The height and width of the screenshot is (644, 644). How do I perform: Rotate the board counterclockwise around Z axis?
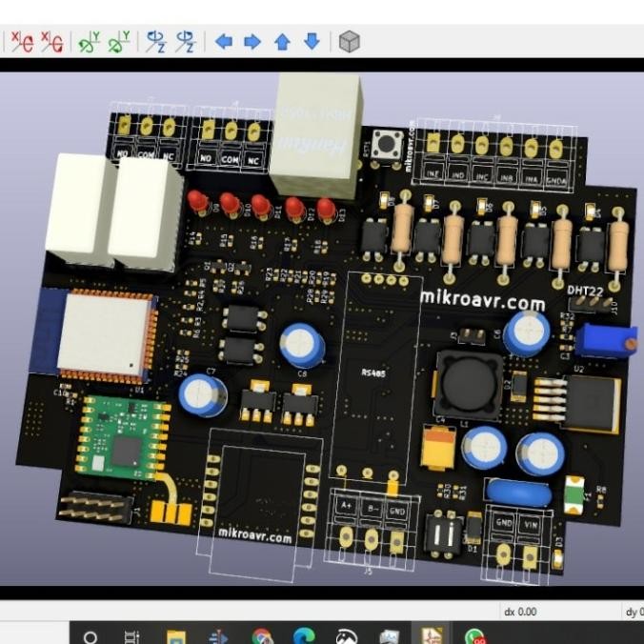click(x=185, y=42)
